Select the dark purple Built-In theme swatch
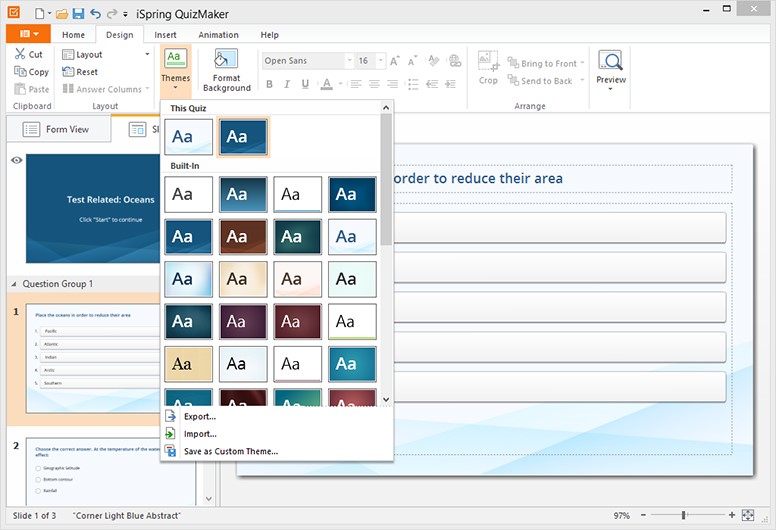 pyautogui.click(x=243, y=322)
